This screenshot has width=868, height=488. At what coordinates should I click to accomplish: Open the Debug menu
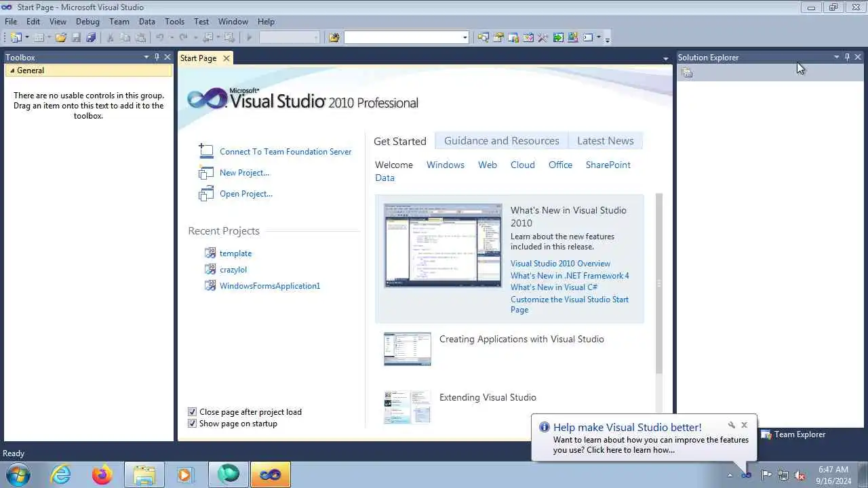click(87, 22)
